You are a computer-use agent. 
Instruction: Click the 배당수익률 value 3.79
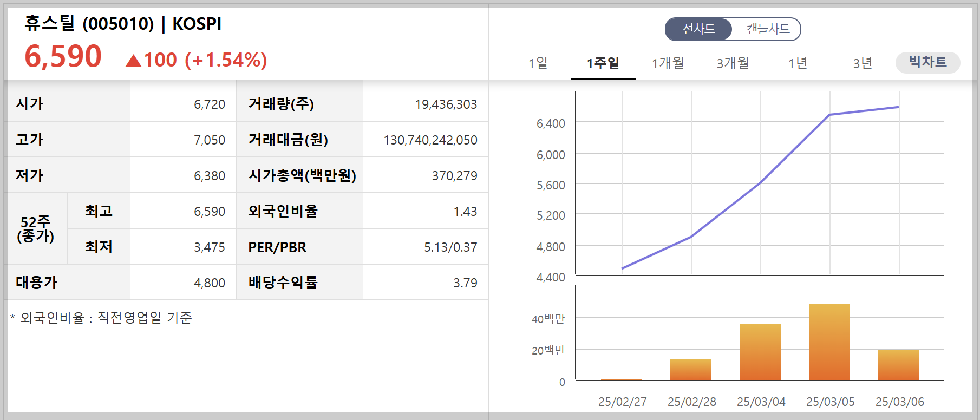point(465,283)
